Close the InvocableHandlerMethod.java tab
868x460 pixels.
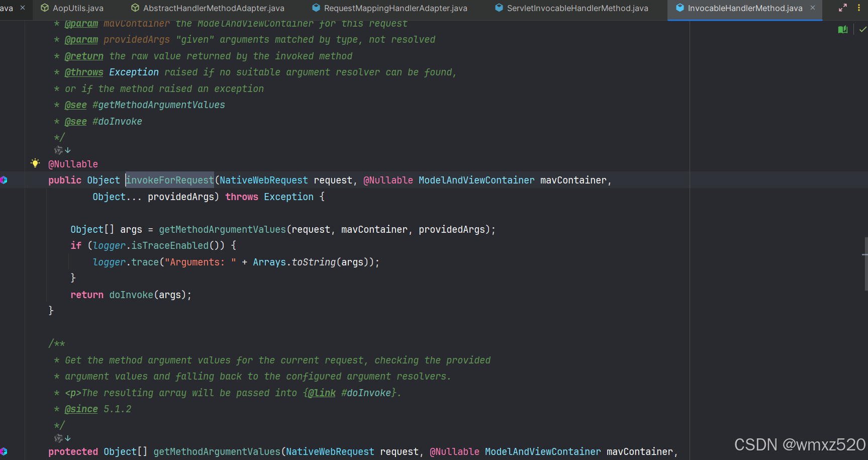point(813,8)
